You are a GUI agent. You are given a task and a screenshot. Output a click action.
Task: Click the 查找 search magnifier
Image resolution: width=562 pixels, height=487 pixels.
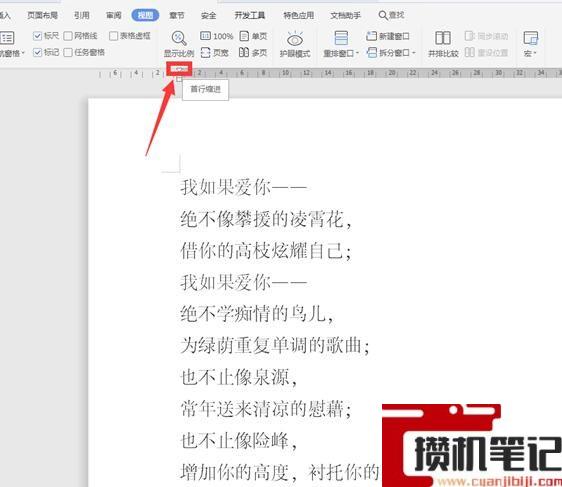(383, 15)
